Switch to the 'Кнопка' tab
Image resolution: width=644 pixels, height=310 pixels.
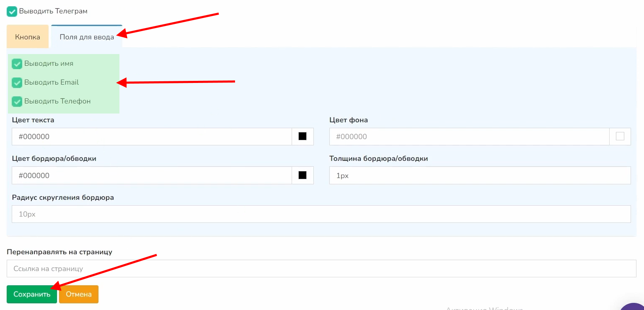pos(28,37)
